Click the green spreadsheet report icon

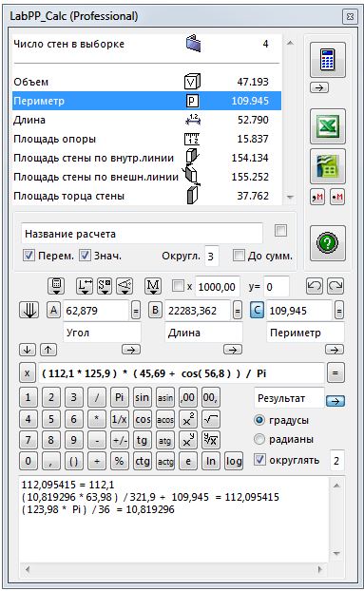pyautogui.click(x=328, y=166)
